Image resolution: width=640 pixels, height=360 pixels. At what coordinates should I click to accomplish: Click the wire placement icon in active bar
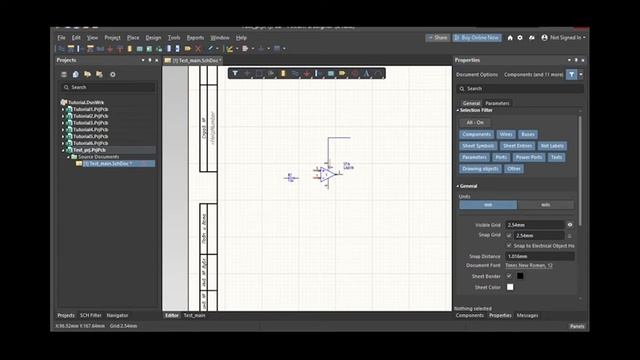pos(295,73)
